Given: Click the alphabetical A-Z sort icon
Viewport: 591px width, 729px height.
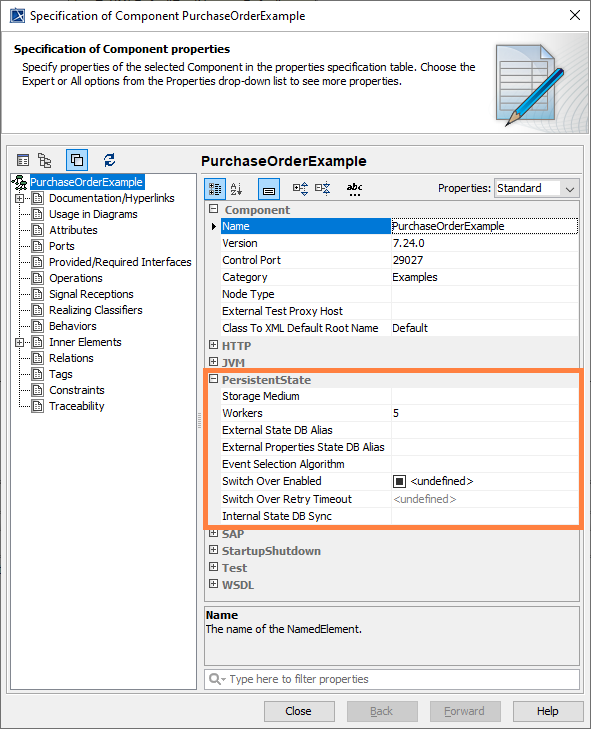Looking at the screenshot, I should pos(236,189).
